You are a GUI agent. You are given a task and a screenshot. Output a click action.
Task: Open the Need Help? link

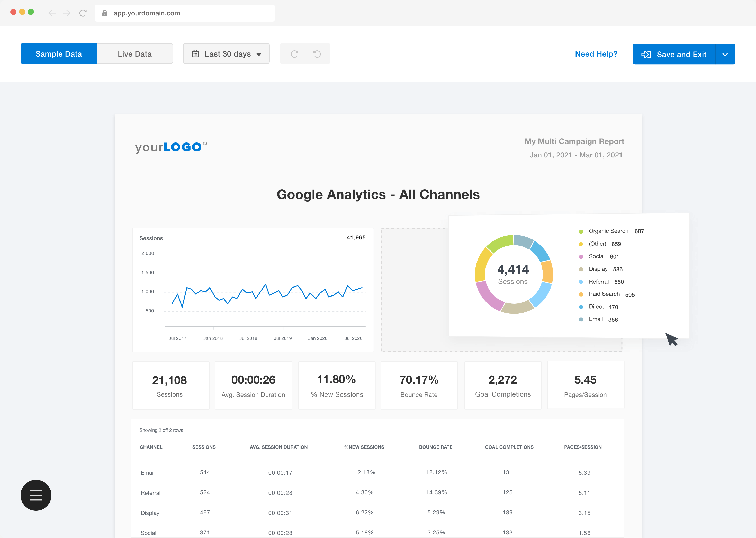(x=596, y=54)
